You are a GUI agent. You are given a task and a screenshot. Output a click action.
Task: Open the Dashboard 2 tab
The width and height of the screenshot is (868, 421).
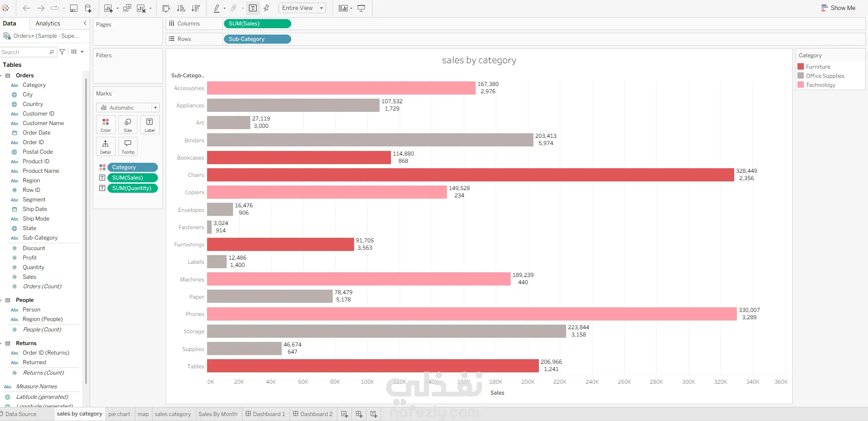pos(313,414)
